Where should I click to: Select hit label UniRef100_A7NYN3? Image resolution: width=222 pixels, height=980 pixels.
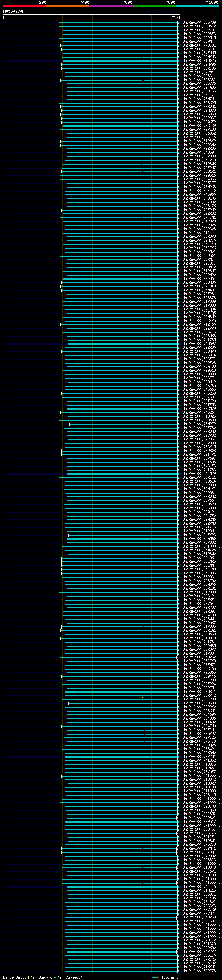pyautogui.click(x=199, y=57)
